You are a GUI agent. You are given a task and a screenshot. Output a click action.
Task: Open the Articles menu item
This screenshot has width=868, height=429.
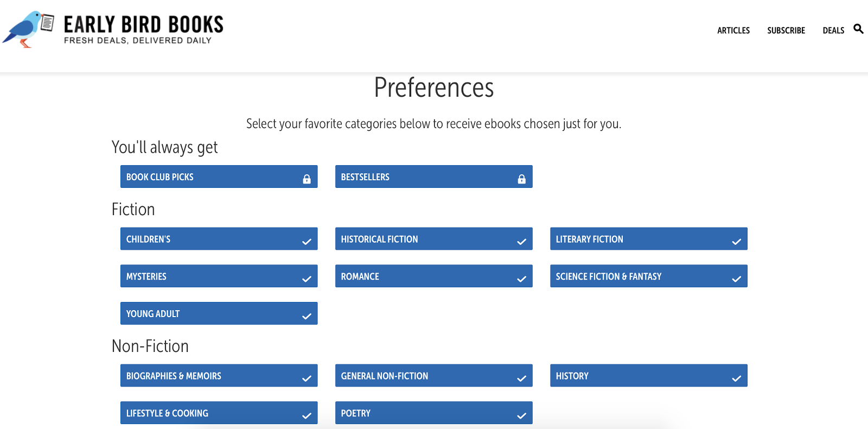733,30
